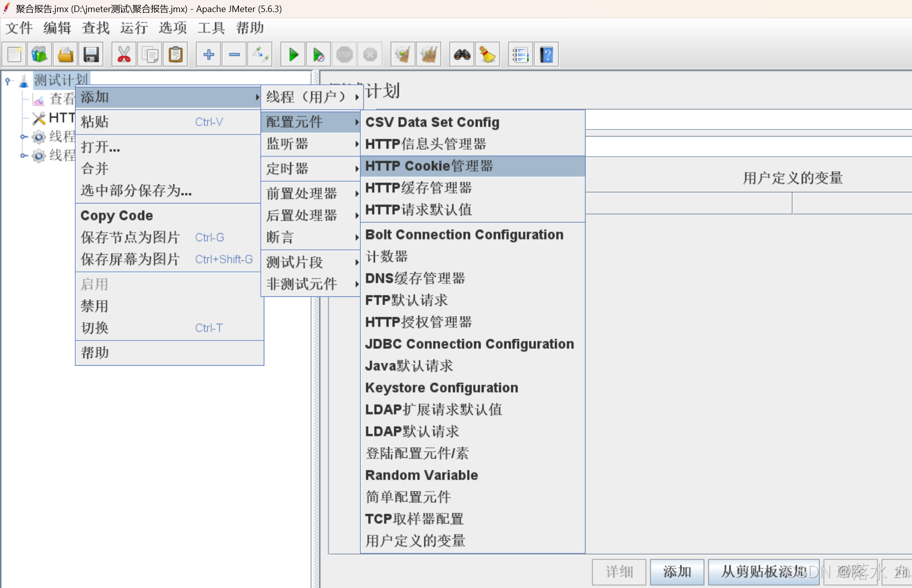Add HTTP信息头管理器 config element

(473, 144)
